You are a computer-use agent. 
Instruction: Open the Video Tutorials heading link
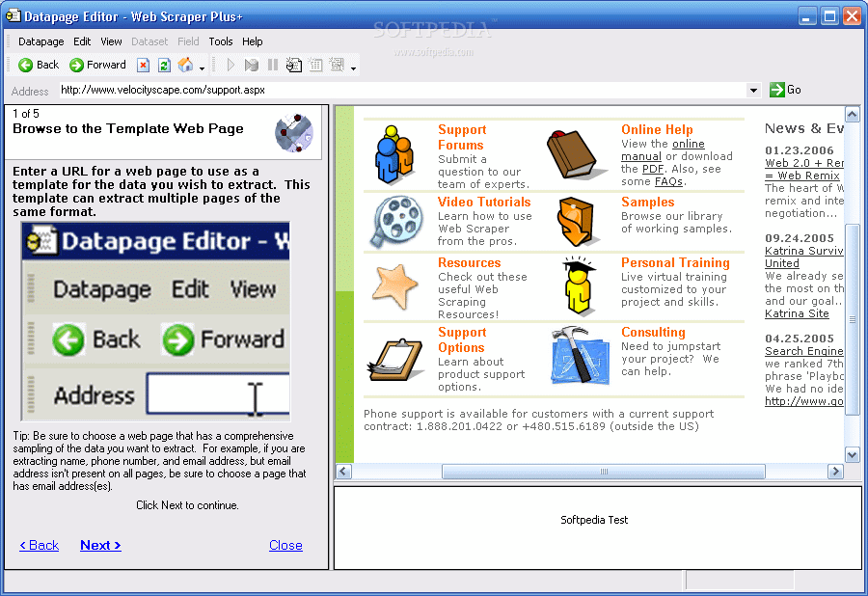pyautogui.click(x=484, y=202)
